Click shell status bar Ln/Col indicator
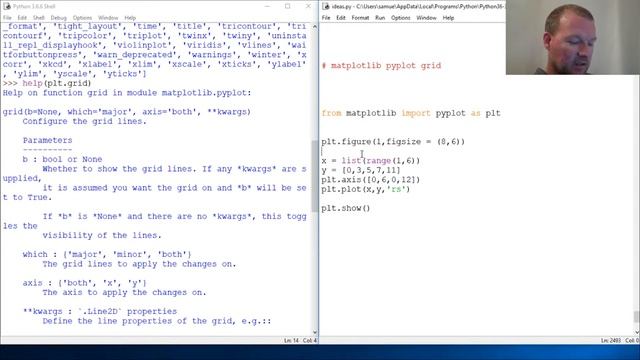 coord(301,340)
